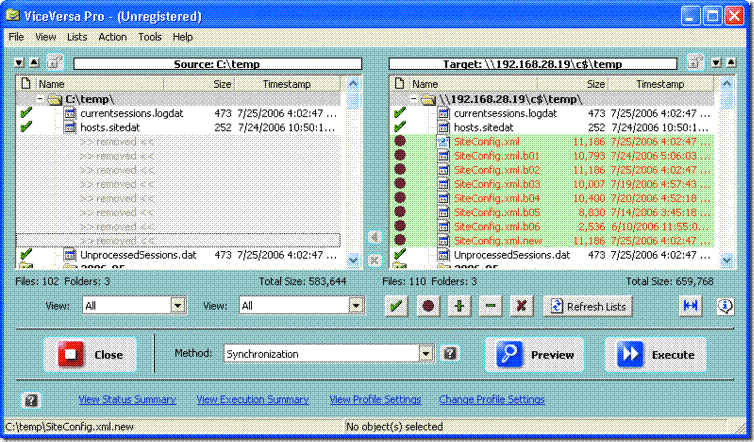754x442 pixels.
Task: Open the Change Profile Settings link
Action: pos(491,399)
